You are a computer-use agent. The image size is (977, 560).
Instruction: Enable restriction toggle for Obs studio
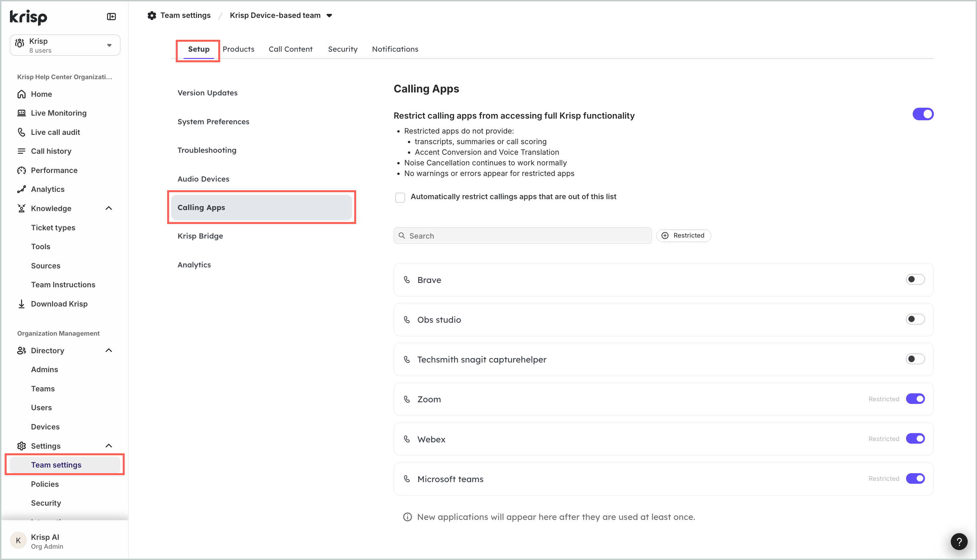coord(915,319)
